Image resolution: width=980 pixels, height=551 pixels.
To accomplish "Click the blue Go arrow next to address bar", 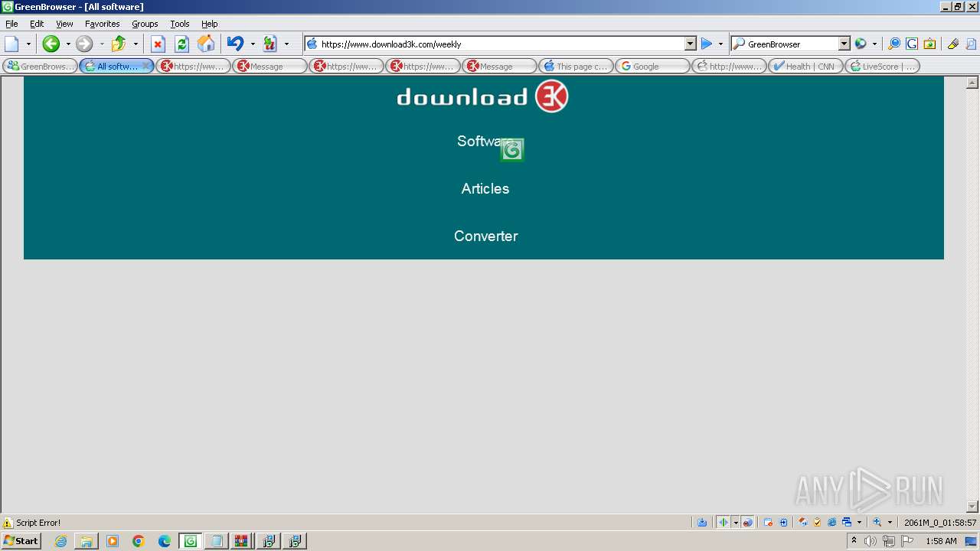I will coord(707,44).
